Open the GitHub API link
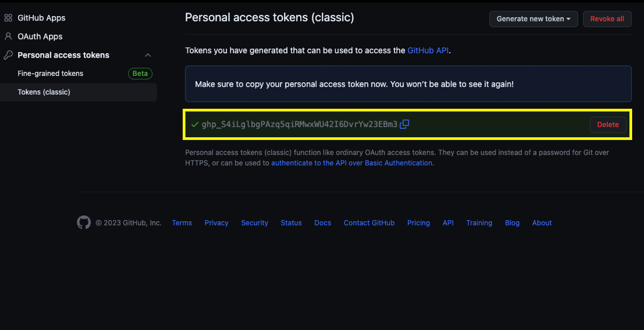 428,51
